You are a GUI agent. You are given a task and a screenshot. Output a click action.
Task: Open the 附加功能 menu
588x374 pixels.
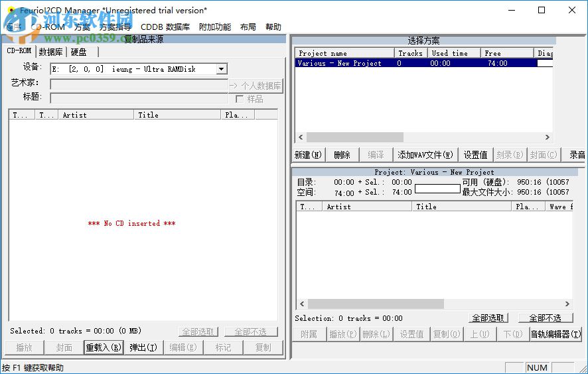click(215, 27)
